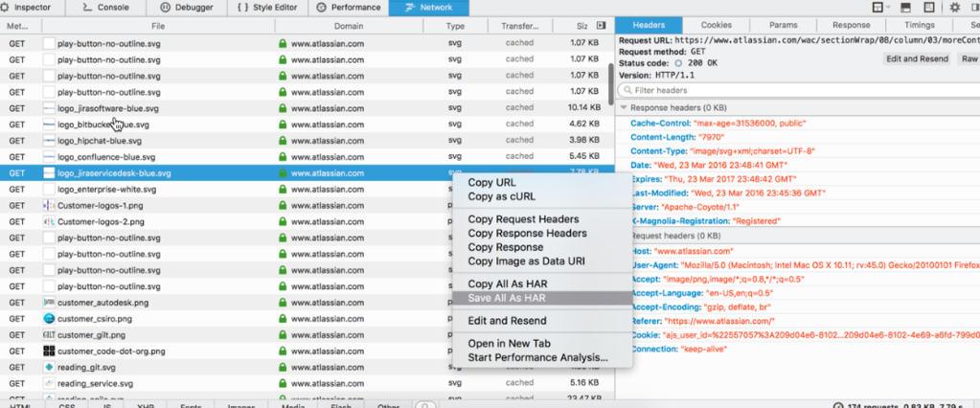This screenshot has width=980, height=408.
Task: Click the Filter headers input field
Action: (800, 91)
